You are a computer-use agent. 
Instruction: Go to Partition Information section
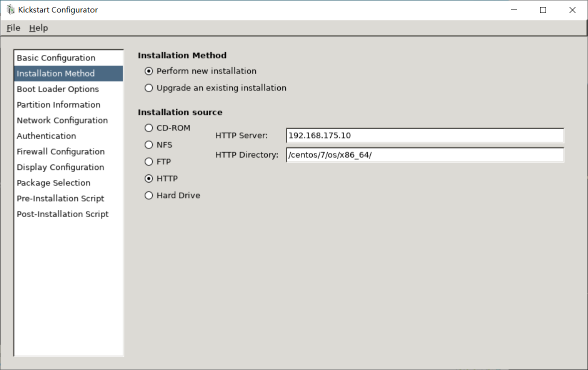tap(68, 104)
